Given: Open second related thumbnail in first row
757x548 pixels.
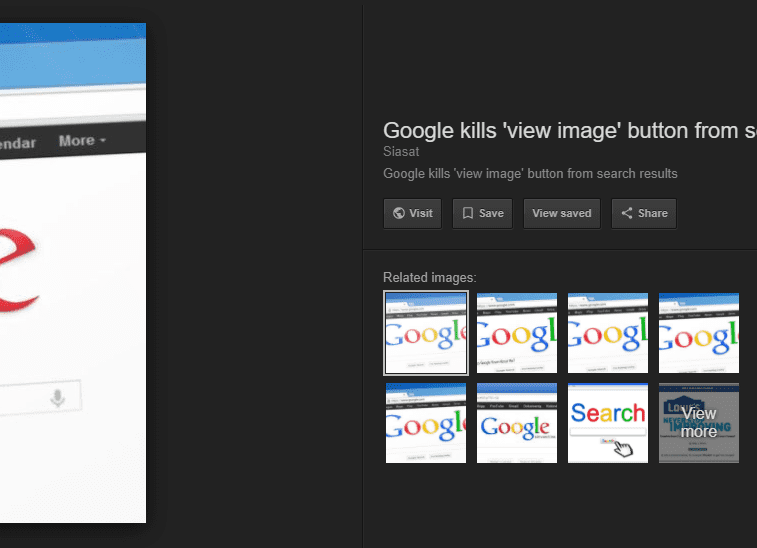Looking at the screenshot, I should tap(517, 333).
